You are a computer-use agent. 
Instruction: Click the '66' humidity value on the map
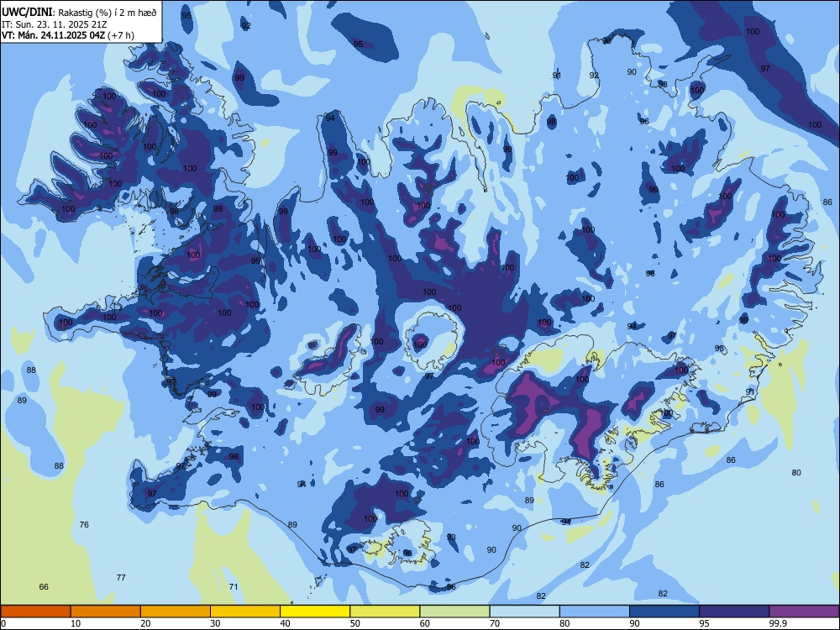point(44,586)
